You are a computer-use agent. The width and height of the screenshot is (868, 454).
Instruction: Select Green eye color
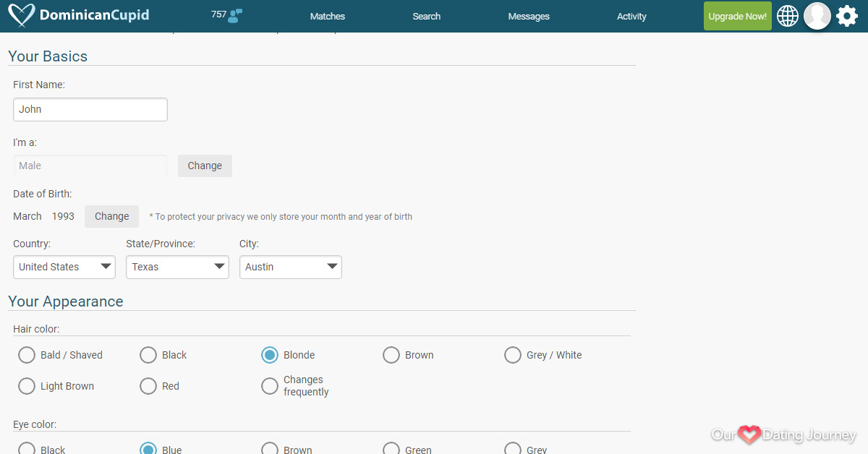tap(391, 448)
